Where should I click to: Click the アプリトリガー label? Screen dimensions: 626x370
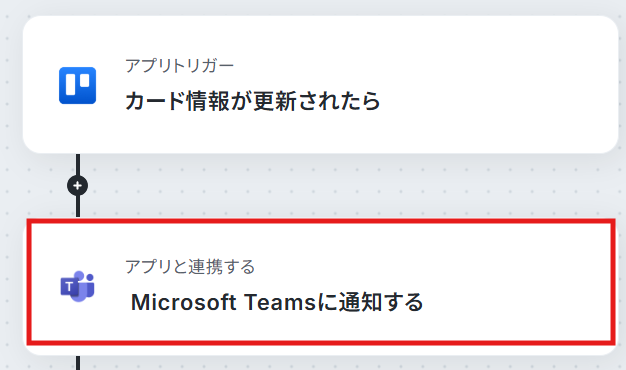tap(179, 66)
